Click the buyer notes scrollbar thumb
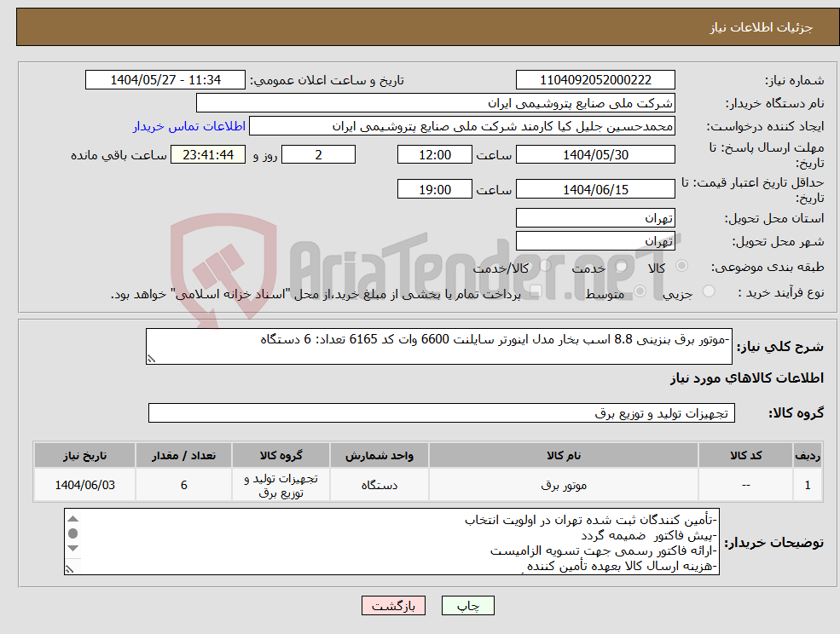Screen dimensions: 840x634 pyautogui.click(x=73, y=533)
